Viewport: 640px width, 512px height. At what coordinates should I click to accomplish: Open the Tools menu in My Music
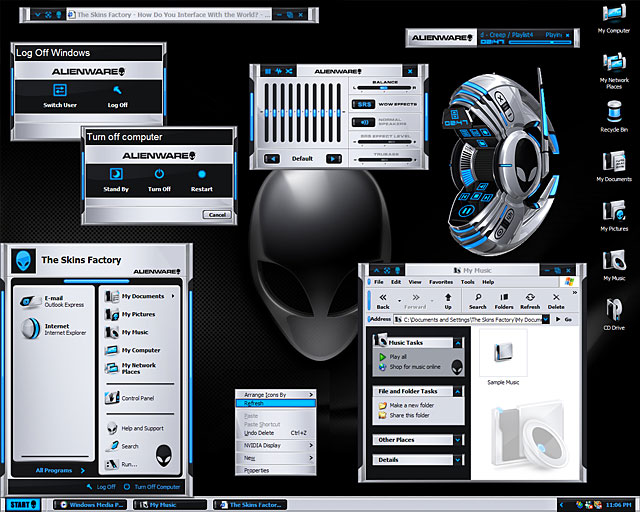tap(468, 282)
